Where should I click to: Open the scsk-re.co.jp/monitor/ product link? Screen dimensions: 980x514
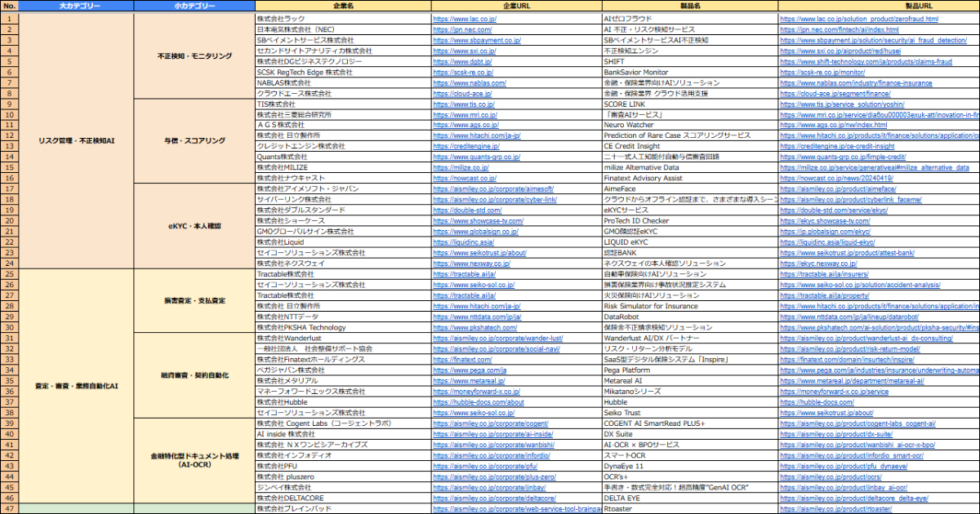[821, 72]
